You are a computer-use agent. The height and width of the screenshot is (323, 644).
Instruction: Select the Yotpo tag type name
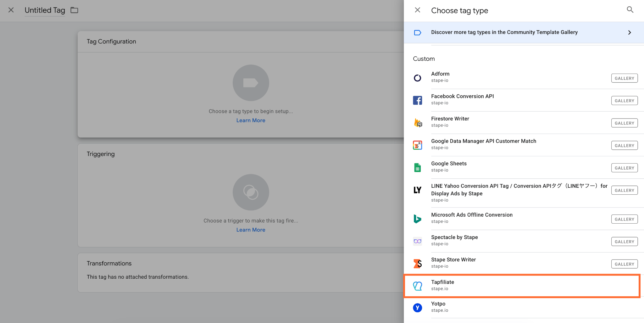[438, 304]
